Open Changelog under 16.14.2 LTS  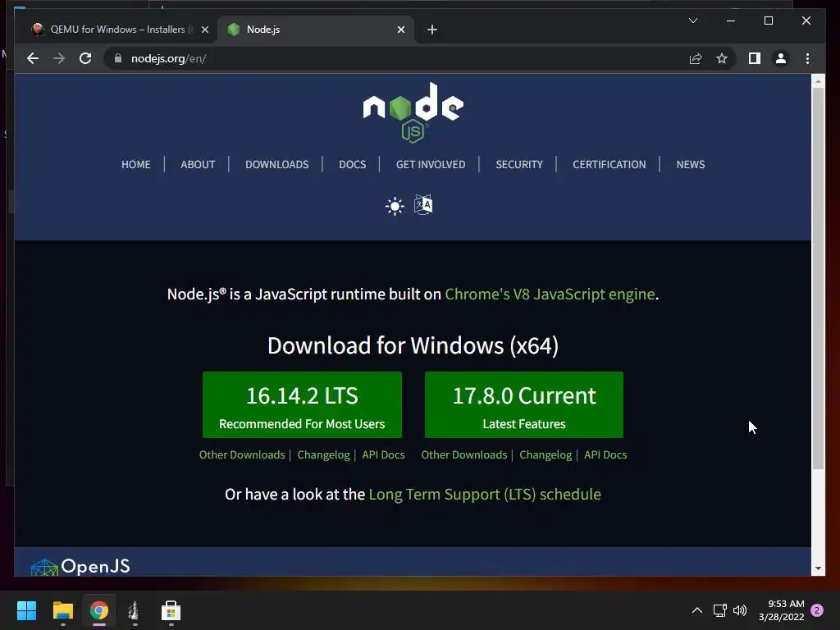(x=323, y=454)
